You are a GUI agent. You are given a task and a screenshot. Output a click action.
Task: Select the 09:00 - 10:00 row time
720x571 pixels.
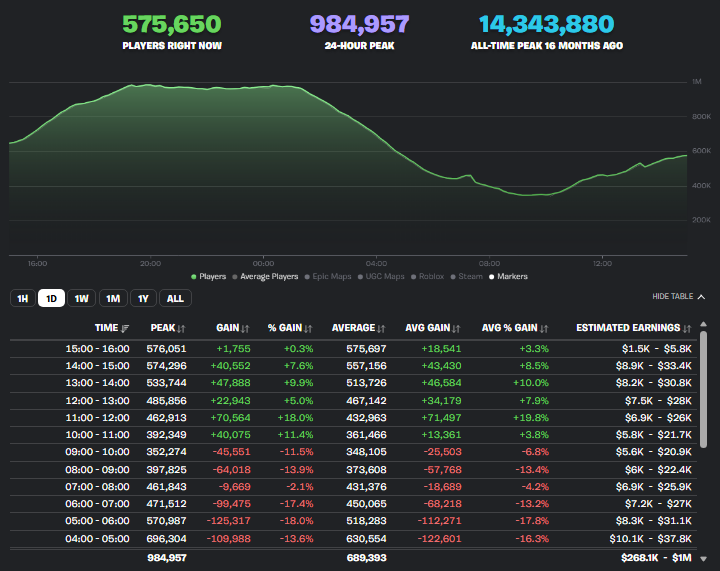[x=97, y=452]
